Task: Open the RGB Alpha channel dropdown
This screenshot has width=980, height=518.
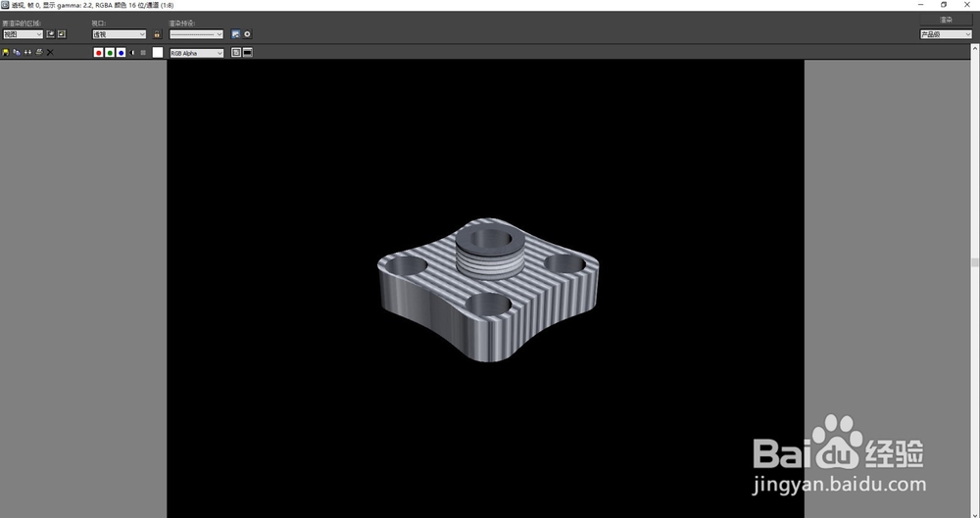Action: pyautogui.click(x=197, y=53)
